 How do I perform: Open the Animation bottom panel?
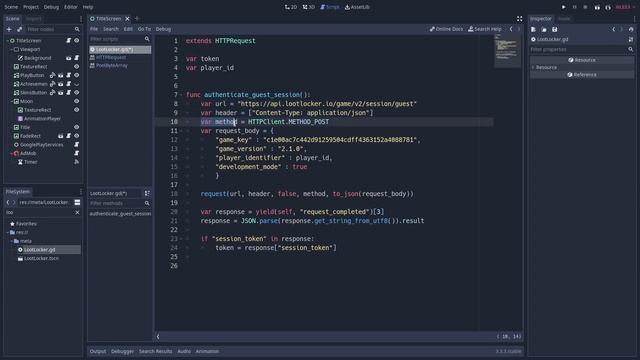207,351
